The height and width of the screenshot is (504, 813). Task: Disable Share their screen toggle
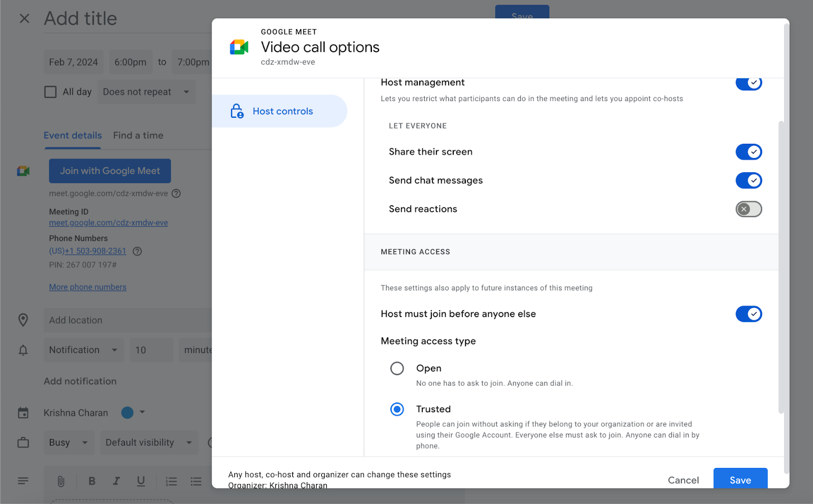[x=748, y=152]
